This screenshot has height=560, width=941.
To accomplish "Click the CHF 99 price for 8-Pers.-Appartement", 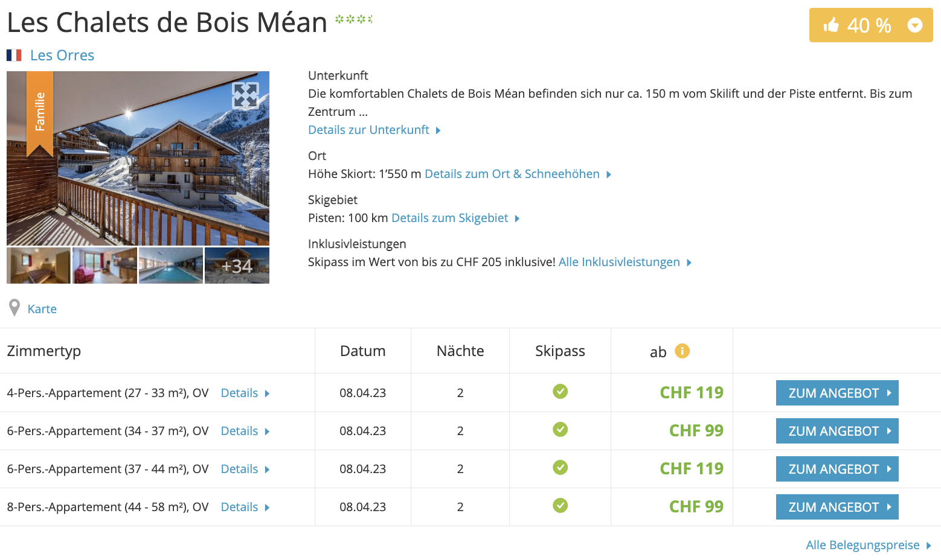I will (x=696, y=507).
